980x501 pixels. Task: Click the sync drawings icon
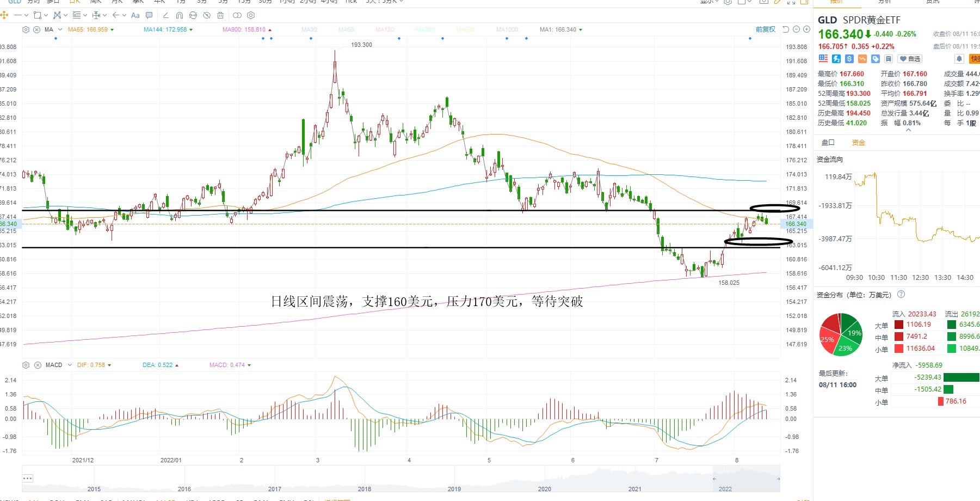pyautogui.click(x=193, y=15)
